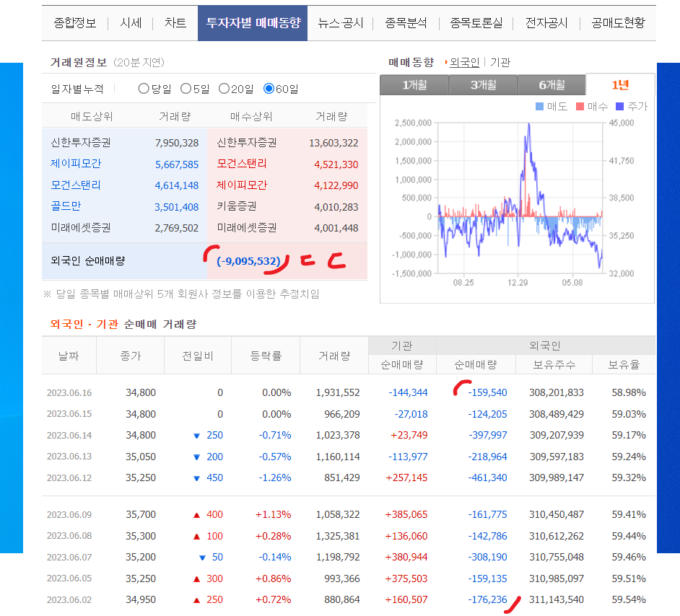This screenshot has height=616, width=680.
Task: Show the 1개월 chart period
Action: (414, 84)
